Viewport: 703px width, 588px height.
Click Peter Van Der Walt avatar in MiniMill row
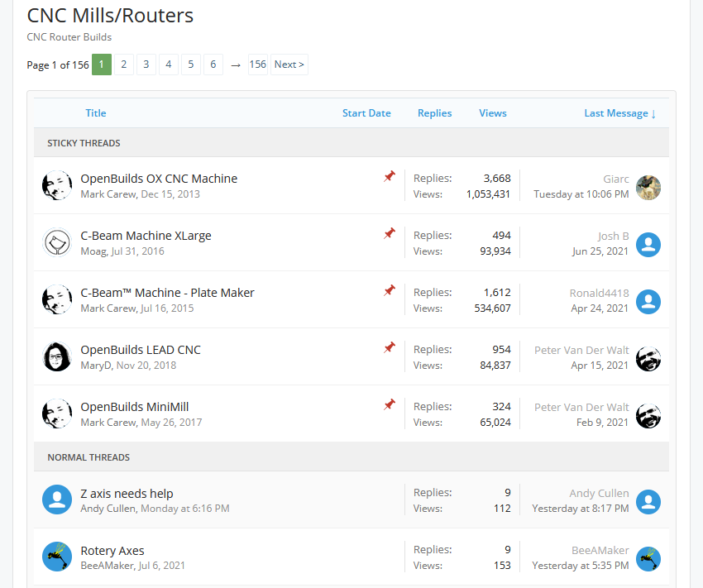(x=648, y=416)
